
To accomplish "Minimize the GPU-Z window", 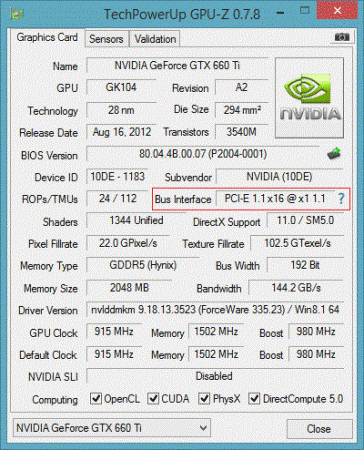I will point(281,13).
